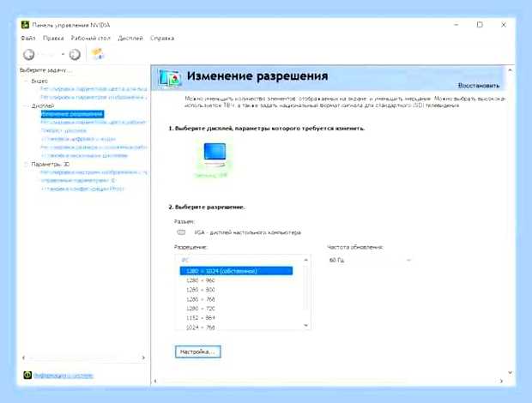Open the desktop size and position tree item
532x403 pixels.
(94, 147)
